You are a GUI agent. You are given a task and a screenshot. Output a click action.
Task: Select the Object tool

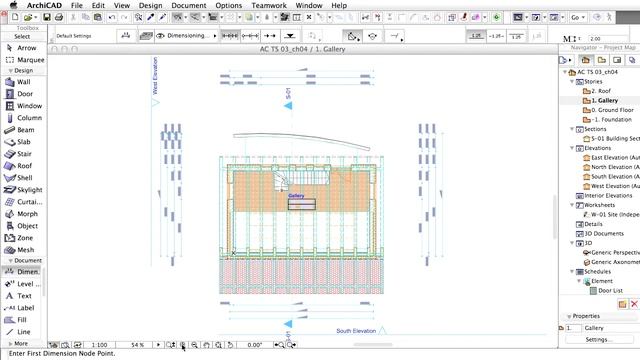23,226
